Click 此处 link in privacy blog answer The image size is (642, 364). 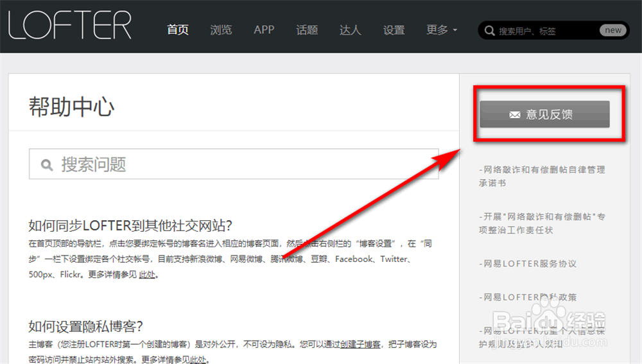pos(198,360)
